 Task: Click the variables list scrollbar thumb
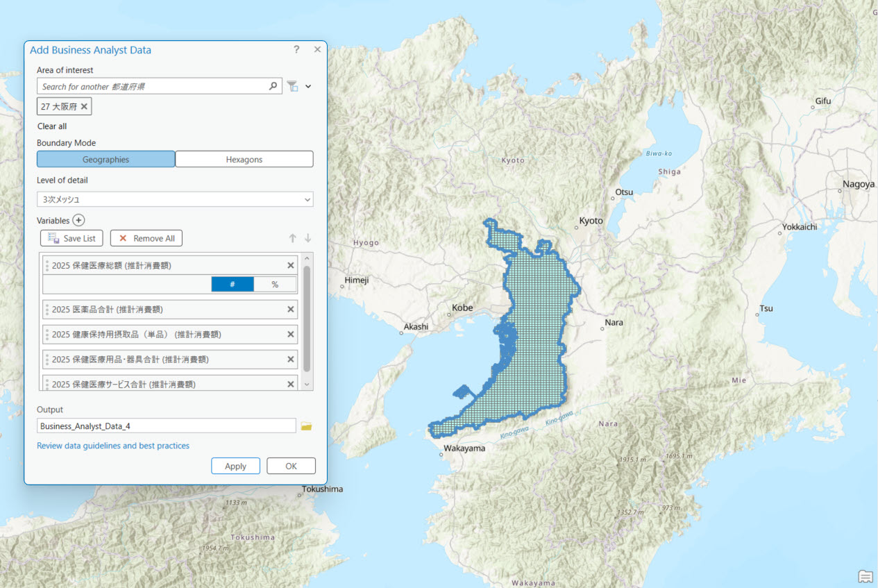(307, 318)
